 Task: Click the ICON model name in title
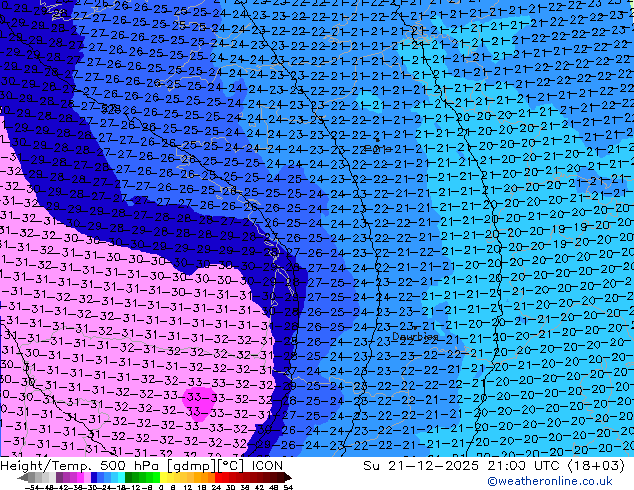pyautogui.click(x=267, y=466)
